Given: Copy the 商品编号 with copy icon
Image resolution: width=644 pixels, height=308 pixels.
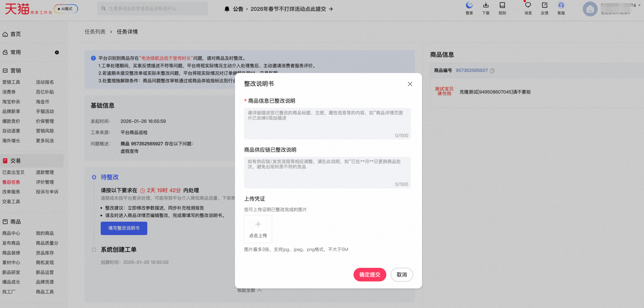Looking at the screenshot, I should 492,71.
